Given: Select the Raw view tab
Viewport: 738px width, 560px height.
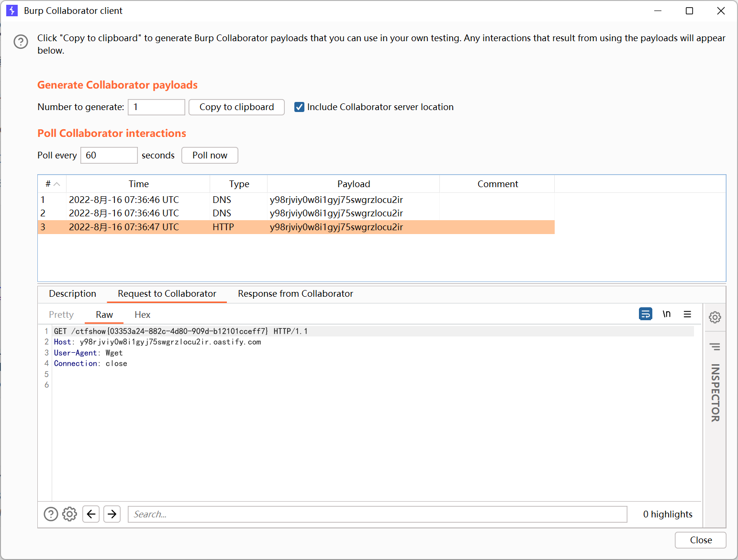Looking at the screenshot, I should pos(104,314).
